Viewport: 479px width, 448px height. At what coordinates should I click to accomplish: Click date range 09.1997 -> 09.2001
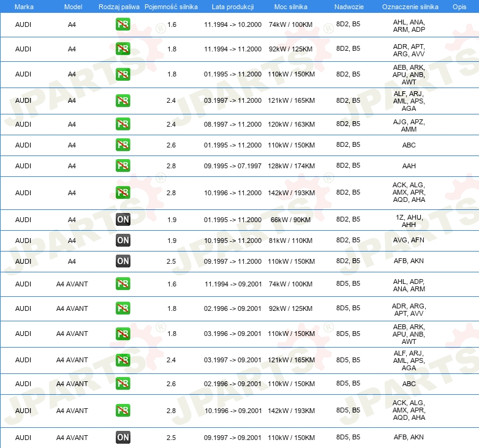coord(233,438)
